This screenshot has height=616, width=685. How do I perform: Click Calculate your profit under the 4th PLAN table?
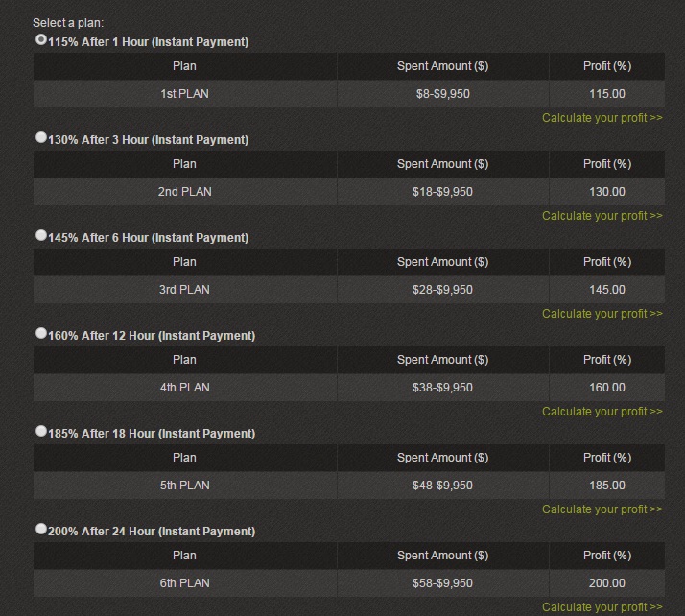(x=602, y=412)
